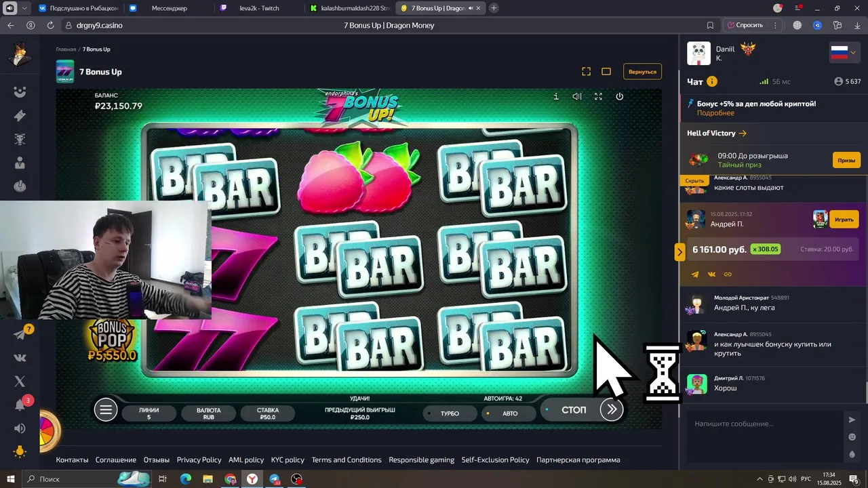Open Подробнее bonus link
The image size is (868, 488).
715,113
